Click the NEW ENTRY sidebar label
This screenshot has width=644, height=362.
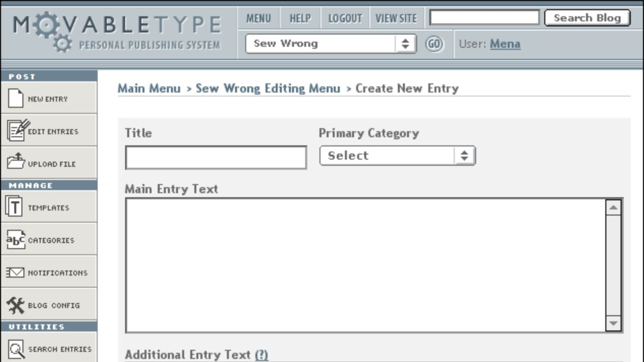pyautogui.click(x=48, y=99)
